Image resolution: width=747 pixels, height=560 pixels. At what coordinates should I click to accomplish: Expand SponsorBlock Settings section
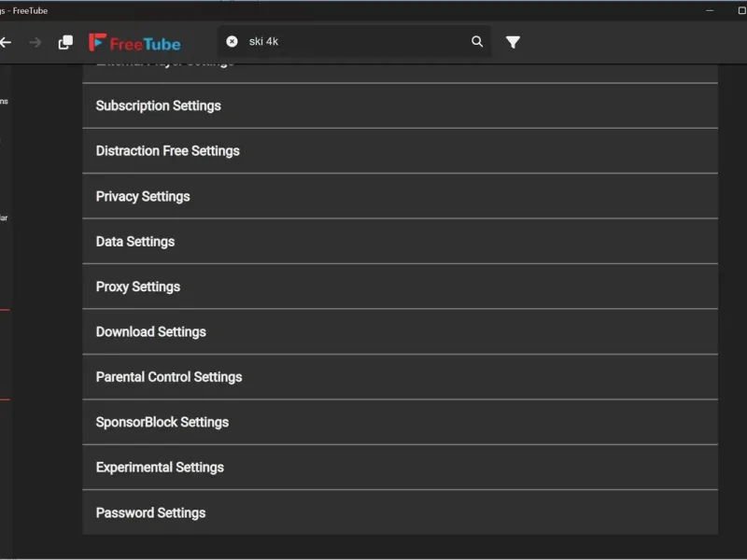pyautogui.click(x=400, y=422)
